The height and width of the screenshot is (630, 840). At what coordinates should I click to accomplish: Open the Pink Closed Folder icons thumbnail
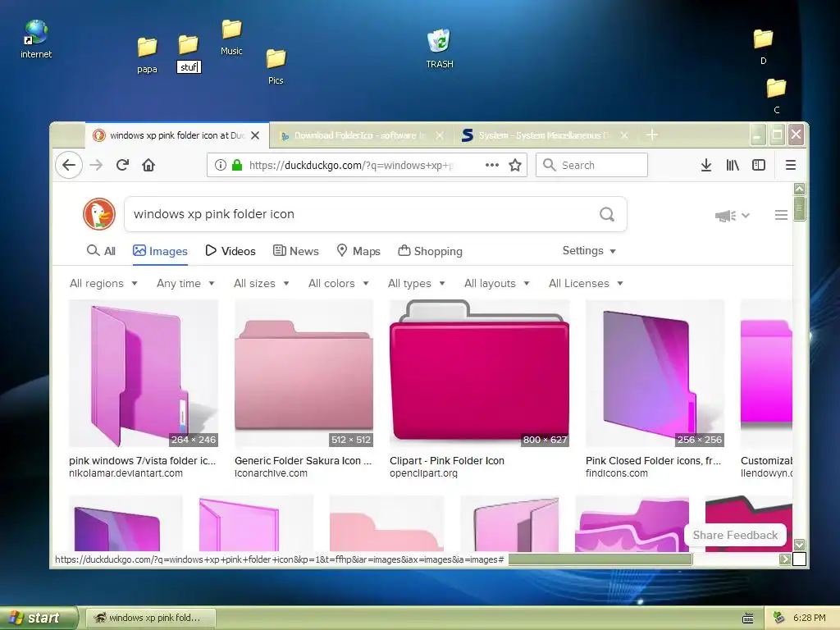click(655, 373)
